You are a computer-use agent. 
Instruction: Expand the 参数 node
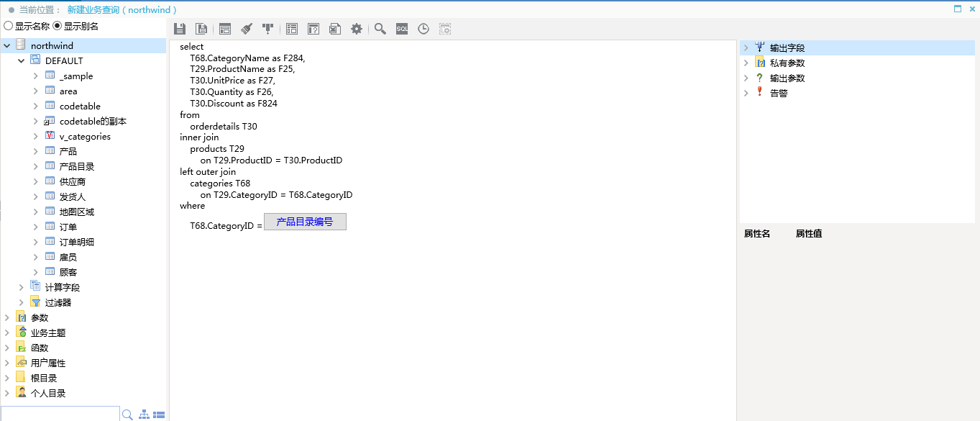[x=6, y=317]
